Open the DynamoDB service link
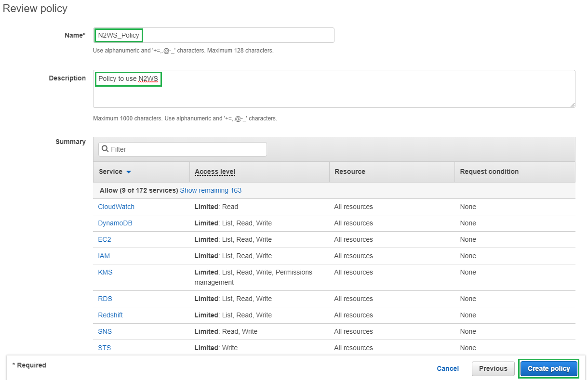Viewport: 588px width, 380px height. (x=115, y=223)
